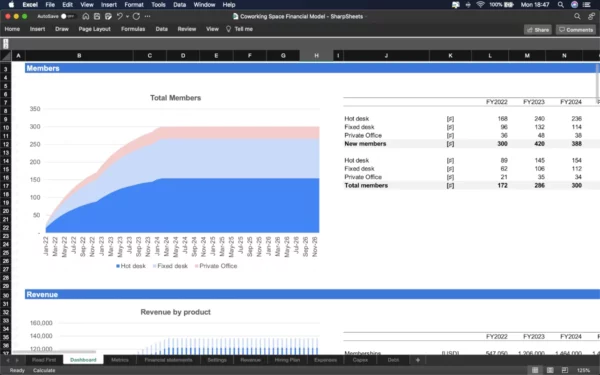Screen dimensions: 600x375
Task: Open the File menu in the menu bar
Action: tap(50, 5)
